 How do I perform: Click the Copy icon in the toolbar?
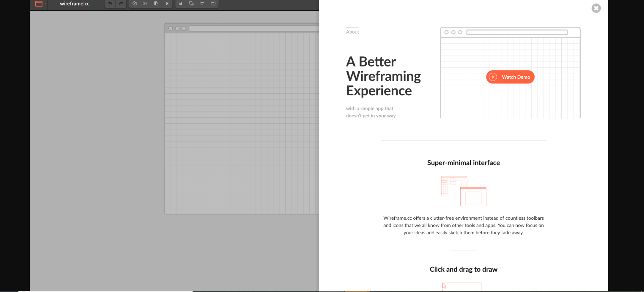tap(134, 4)
